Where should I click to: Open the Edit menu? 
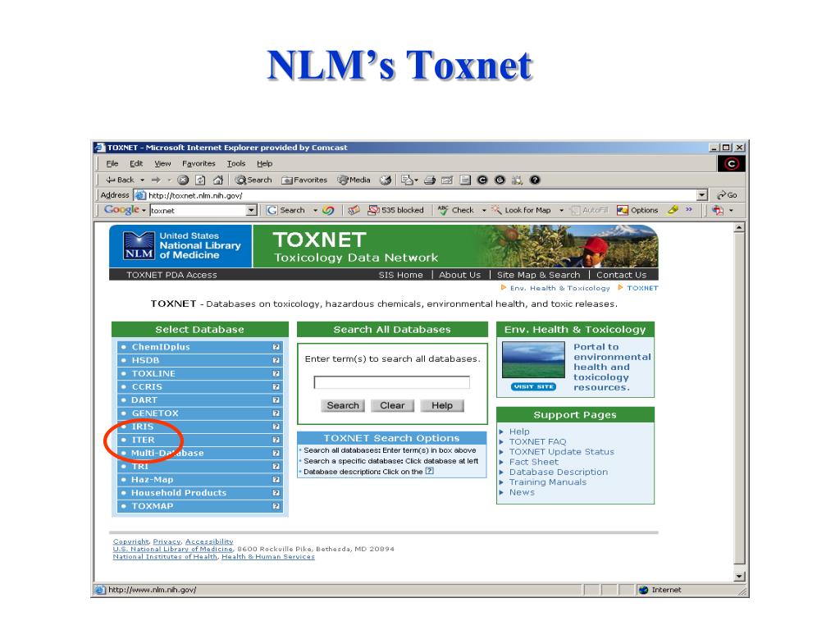click(136, 163)
